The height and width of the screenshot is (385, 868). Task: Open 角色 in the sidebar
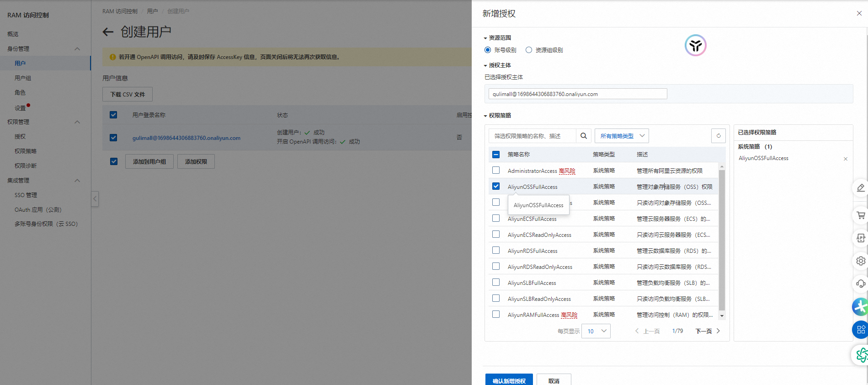coord(20,93)
